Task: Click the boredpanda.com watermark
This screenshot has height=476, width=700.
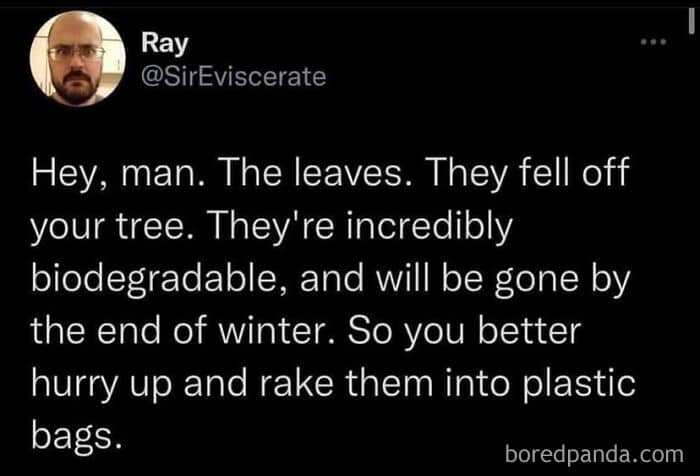Action: coord(594,454)
